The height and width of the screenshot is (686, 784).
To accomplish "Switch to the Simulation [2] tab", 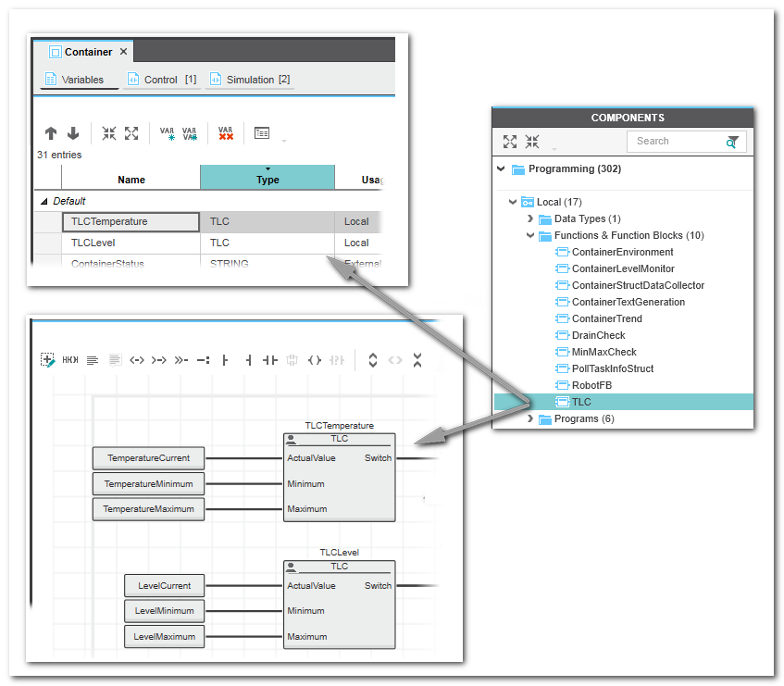I will [x=249, y=80].
